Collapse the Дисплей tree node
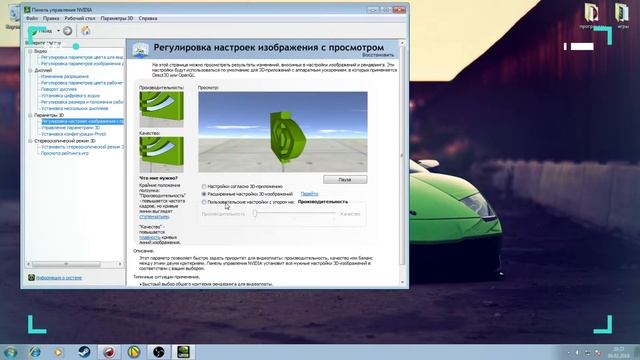 point(30,71)
